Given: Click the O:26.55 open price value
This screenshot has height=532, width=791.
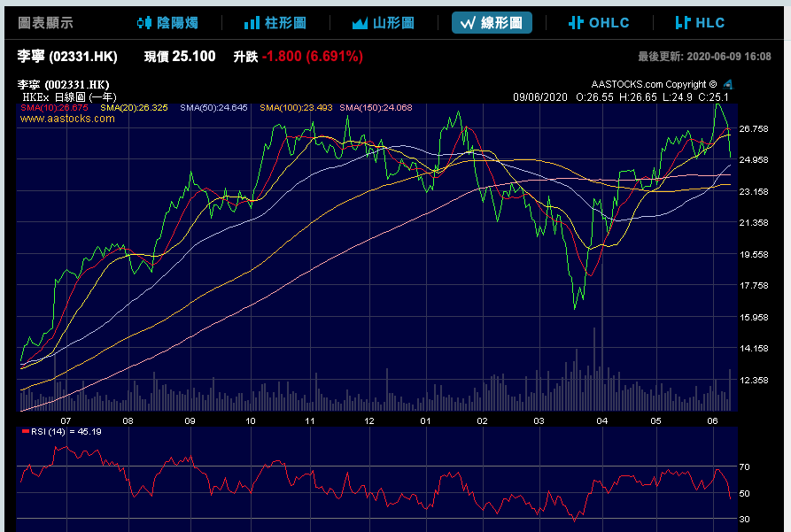Looking at the screenshot, I should point(594,96).
